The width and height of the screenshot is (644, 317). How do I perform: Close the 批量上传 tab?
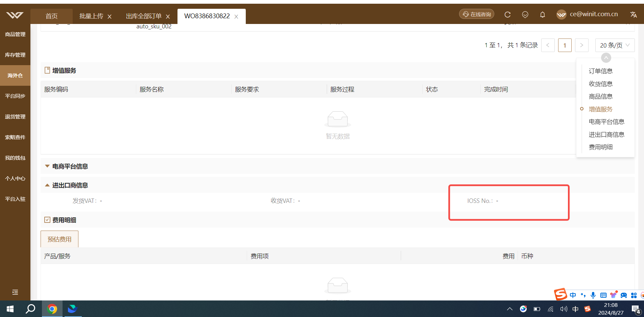[x=110, y=17]
